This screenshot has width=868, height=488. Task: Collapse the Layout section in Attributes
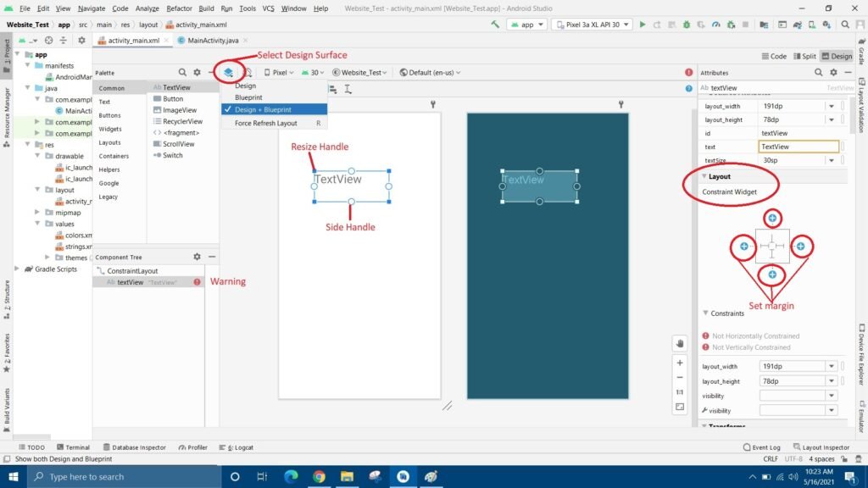(704, 176)
